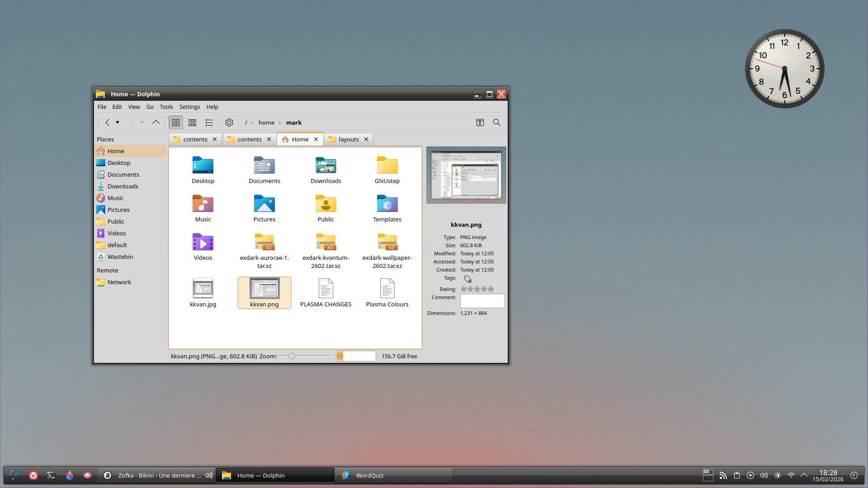Viewport: 868px width, 488px height.
Task: Close the layouts tab
Action: point(366,139)
